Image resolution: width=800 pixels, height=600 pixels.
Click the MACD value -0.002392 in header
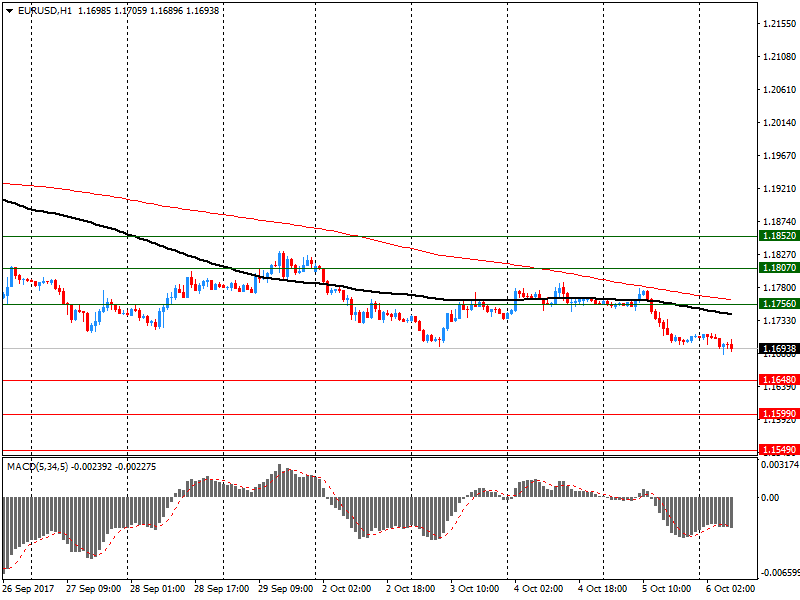[91, 467]
